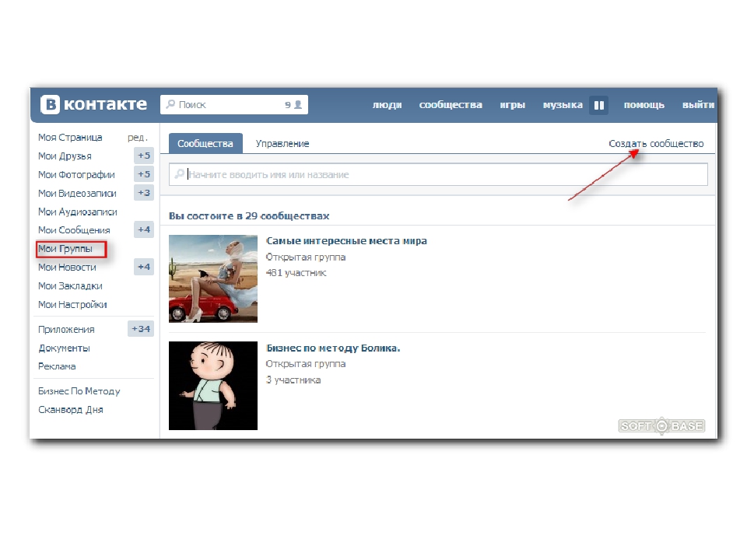
Task: Click ред. next to Моя Страница
Action: [137, 138]
